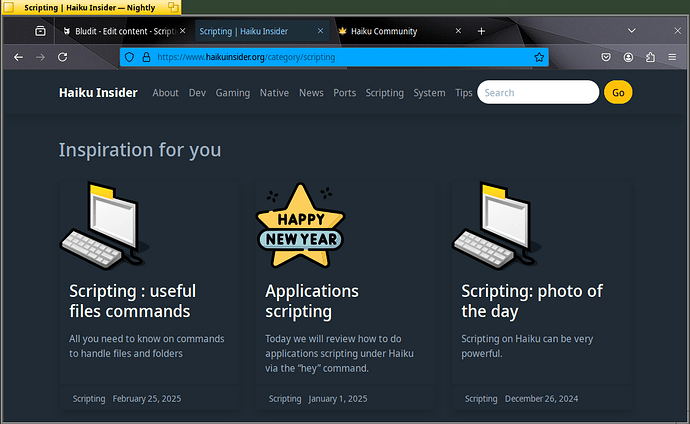
Task: Close the window via yellow title square
Action: (8, 7)
